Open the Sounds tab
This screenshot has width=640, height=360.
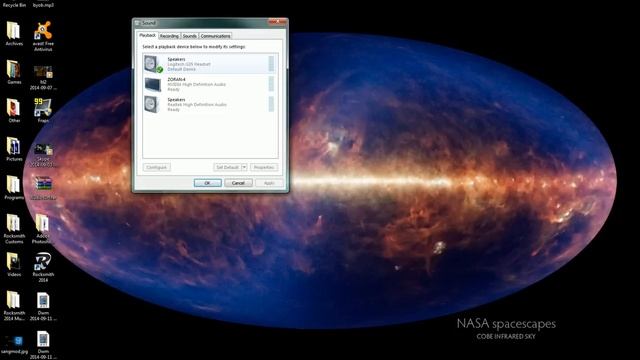tap(189, 36)
